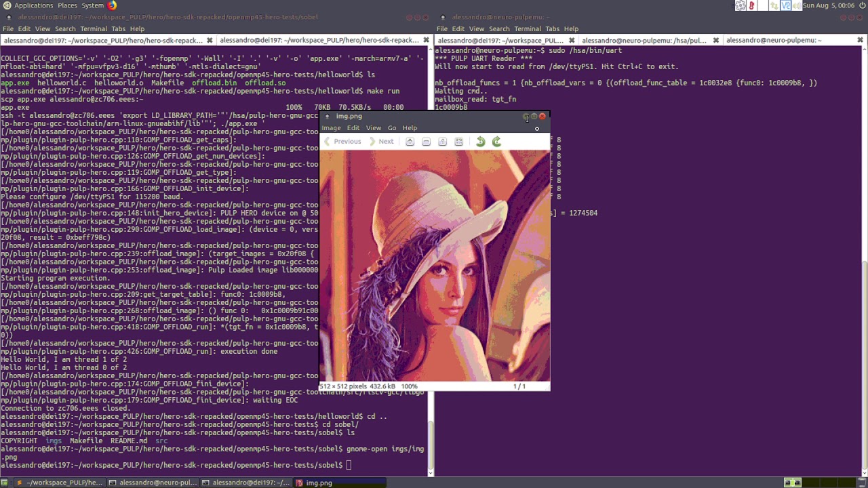This screenshot has width=868, height=488.
Task: Show image at normal size icon
Action: coord(442,142)
